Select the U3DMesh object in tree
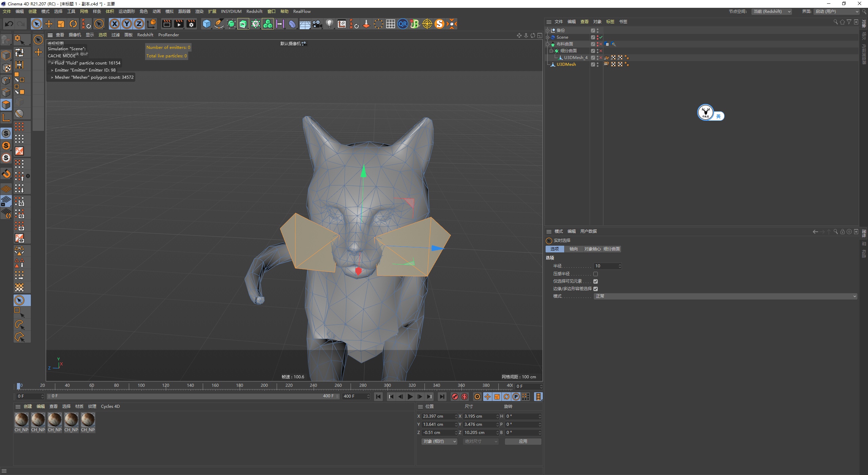The width and height of the screenshot is (868, 475). tap(566, 64)
